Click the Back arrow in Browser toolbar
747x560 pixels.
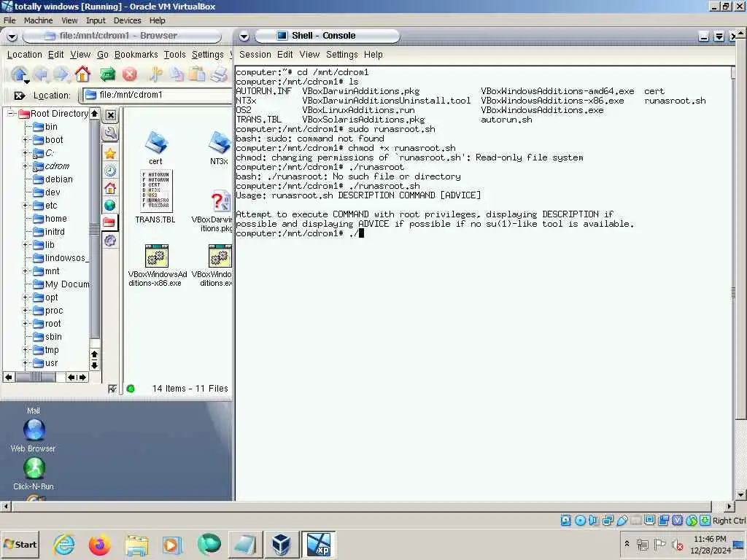tap(42, 74)
